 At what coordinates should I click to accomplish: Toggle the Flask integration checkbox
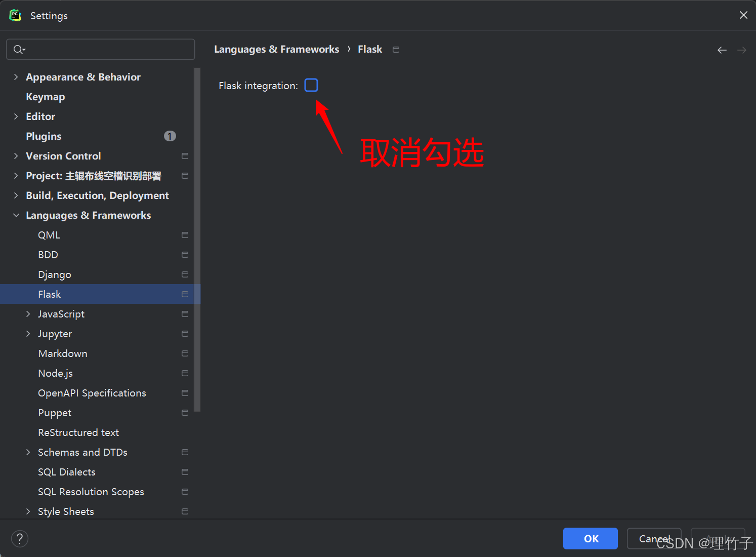click(311, 85)
